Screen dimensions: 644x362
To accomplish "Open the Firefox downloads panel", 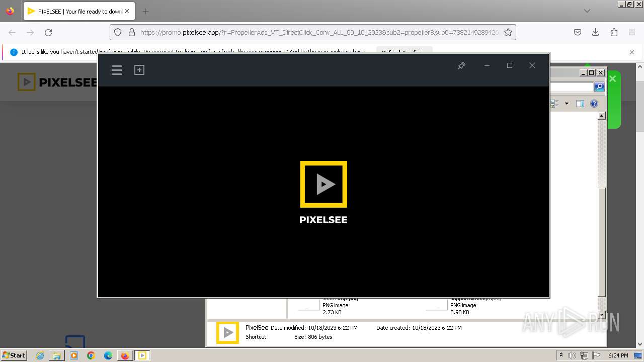I will [x=596, y=32].
